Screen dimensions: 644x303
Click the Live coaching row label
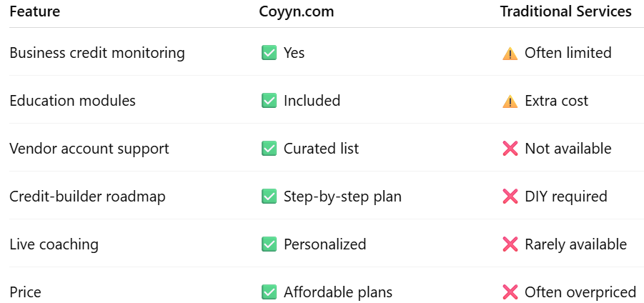(54, 244)
